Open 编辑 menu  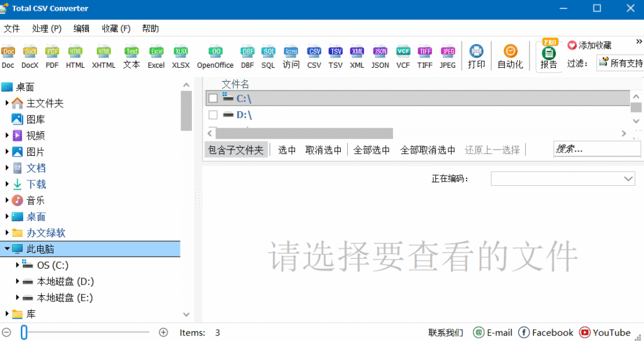[x=81, y=28]
